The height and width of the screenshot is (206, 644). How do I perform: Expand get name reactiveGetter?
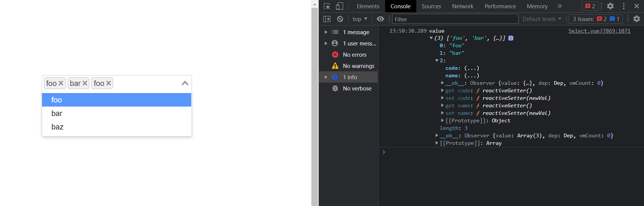[442, 105]
